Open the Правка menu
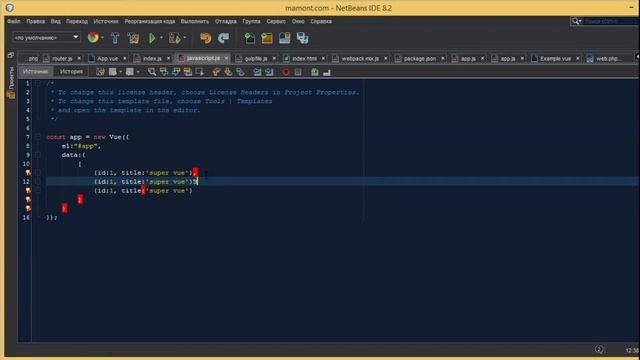 (x=36, y=21)
